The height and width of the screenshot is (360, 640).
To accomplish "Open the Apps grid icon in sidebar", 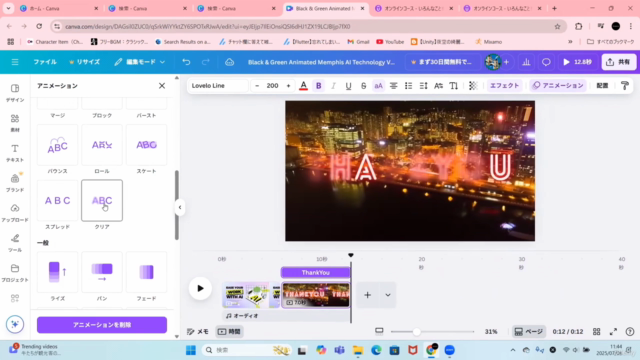I will 15,298.
